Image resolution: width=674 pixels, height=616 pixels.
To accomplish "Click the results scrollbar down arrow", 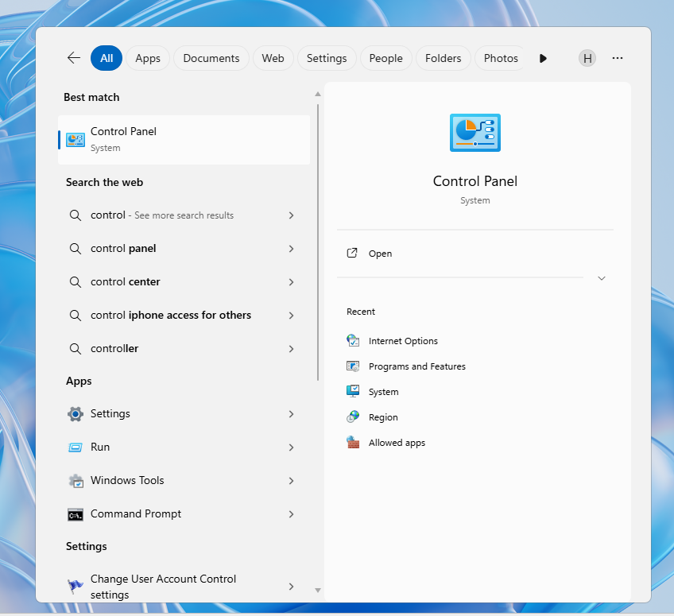I will point(318,591).
